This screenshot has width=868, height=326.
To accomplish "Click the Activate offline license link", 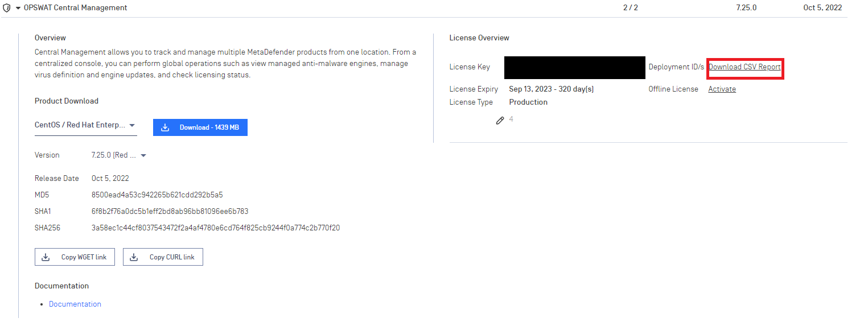I will pos(722,89).
